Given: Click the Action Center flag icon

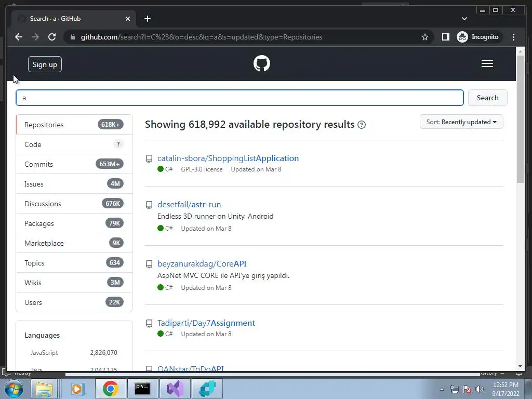Looking at the screenshot, I should pos(467,389).
